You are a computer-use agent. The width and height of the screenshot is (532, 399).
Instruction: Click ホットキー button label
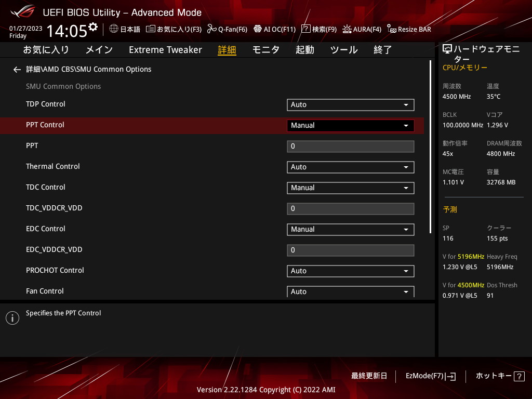[494, 376]
